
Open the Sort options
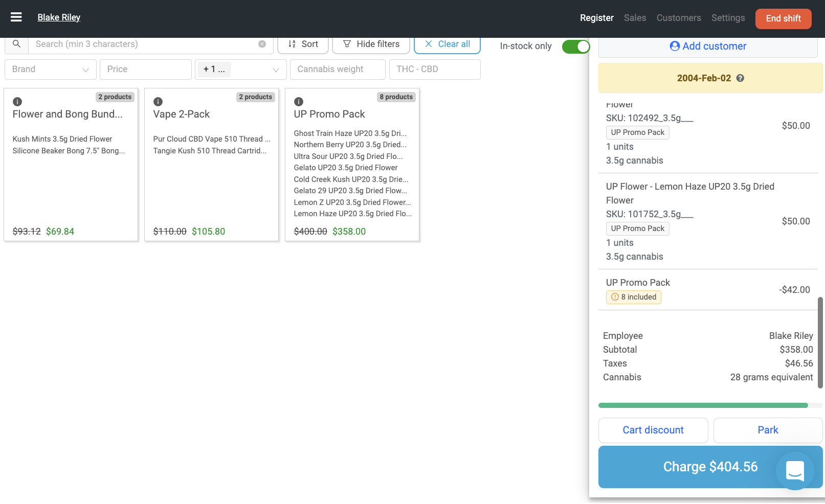click(303, 44)
